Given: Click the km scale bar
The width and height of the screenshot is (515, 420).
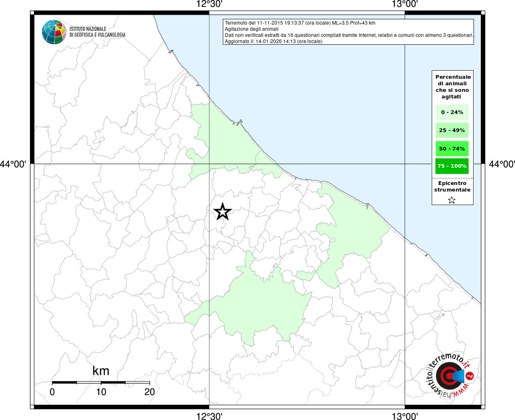Looking at the screenshot, I should click(101, 382).
